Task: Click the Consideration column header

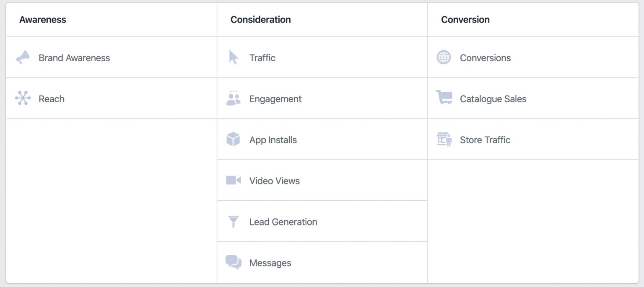Action: coord(260,20)
